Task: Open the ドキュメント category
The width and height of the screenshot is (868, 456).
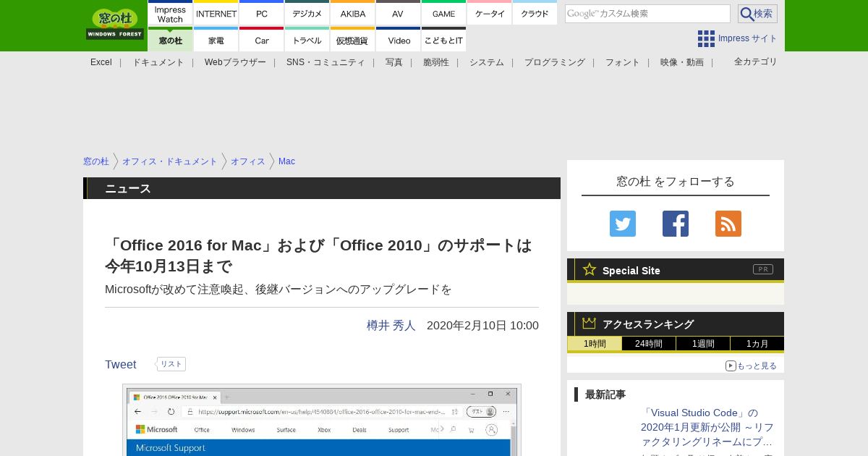Action: coord(158,62)
